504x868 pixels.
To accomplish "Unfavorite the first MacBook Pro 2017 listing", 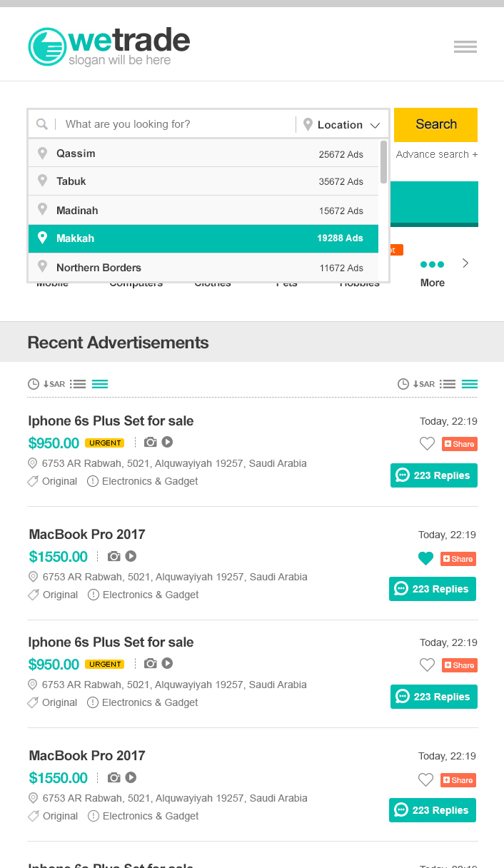I will 425,559.
